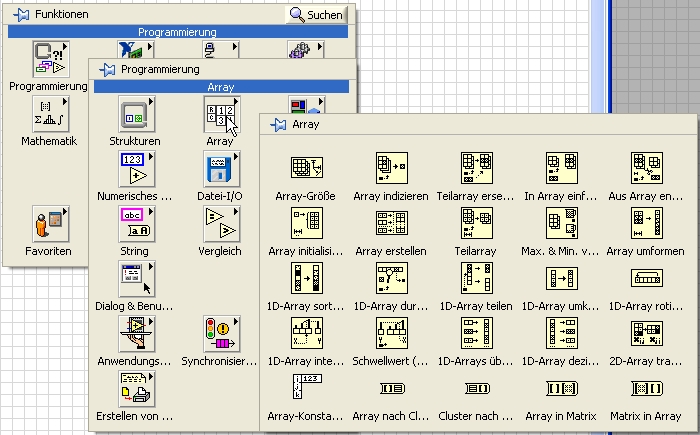Open the Erstellen von Berichten subpalette

coord(136,389)
